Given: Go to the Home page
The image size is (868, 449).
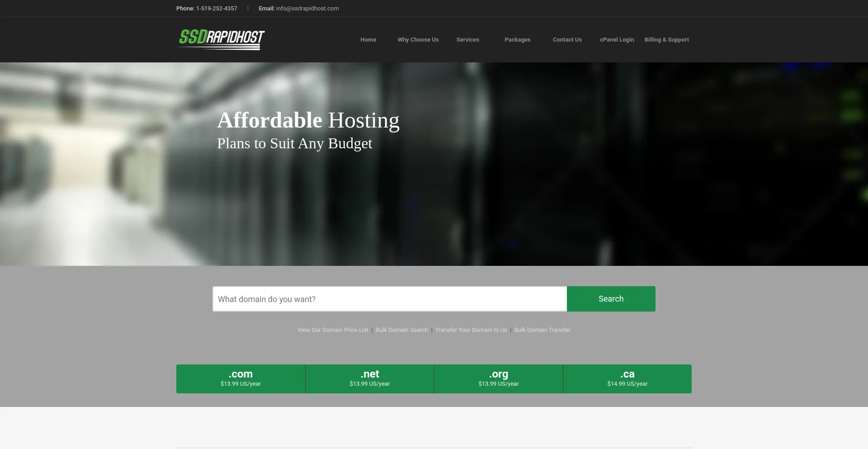Looking at the screenshot, I should [368, 39].
